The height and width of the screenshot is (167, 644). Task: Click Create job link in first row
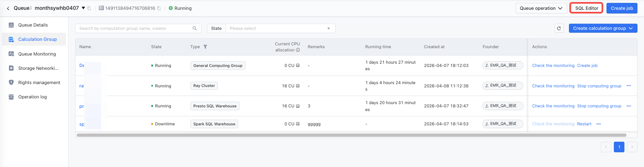(x=587, y=66)
